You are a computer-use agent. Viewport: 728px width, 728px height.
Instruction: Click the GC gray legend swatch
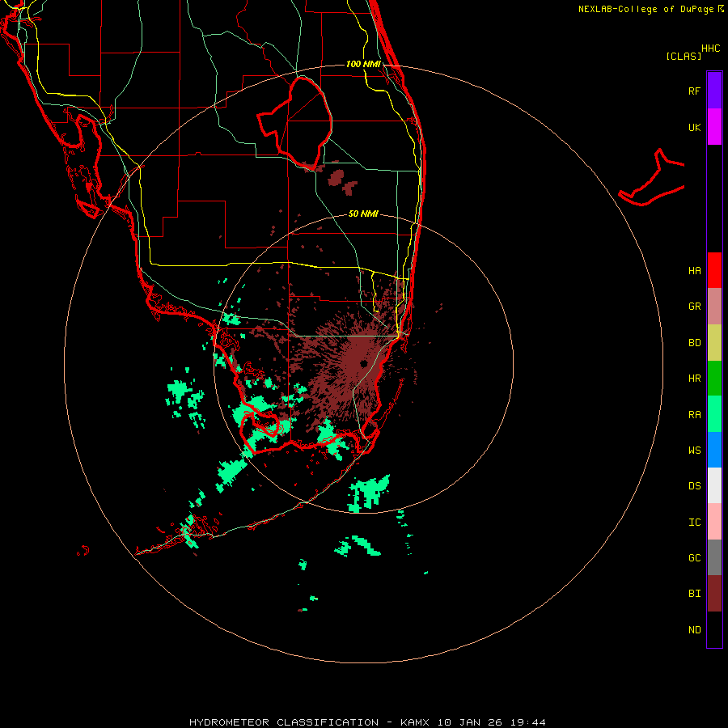click(714, 557)
